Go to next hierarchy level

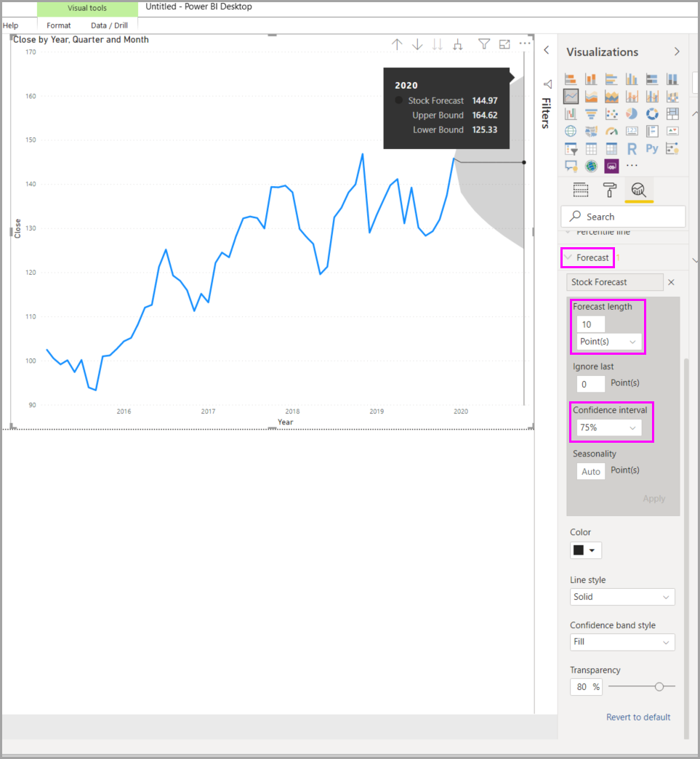pos(438,44)
